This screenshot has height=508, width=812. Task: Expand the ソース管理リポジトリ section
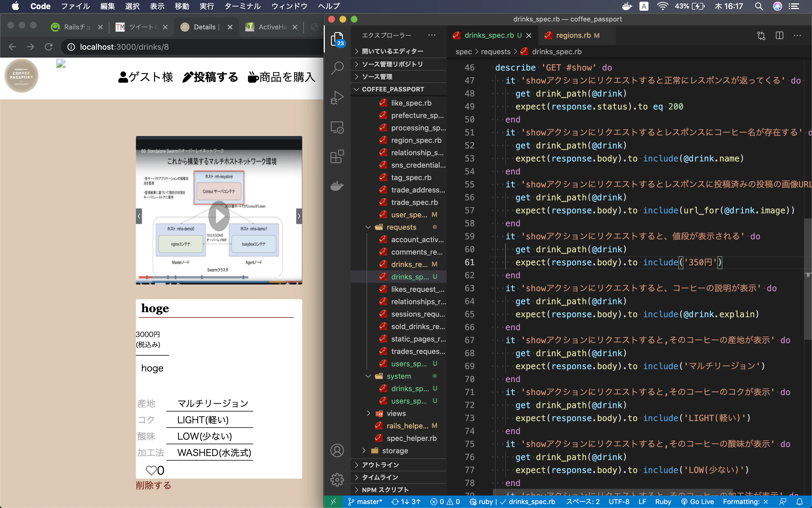pos(399,64)
